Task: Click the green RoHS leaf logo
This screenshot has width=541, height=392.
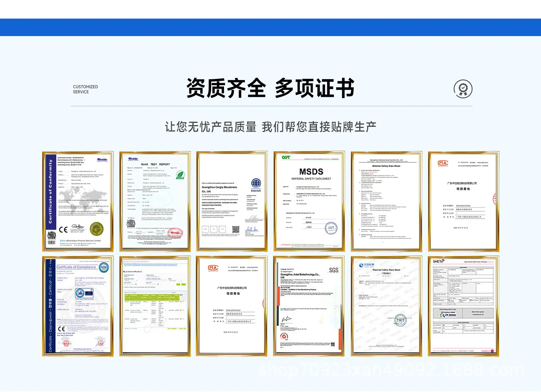Action: coord(180,175)
